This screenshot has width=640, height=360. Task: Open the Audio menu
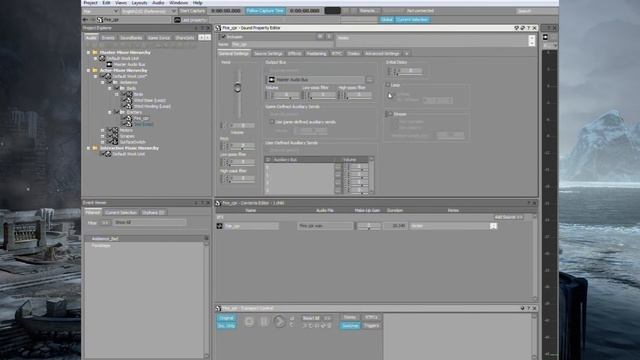pos(158,2)
